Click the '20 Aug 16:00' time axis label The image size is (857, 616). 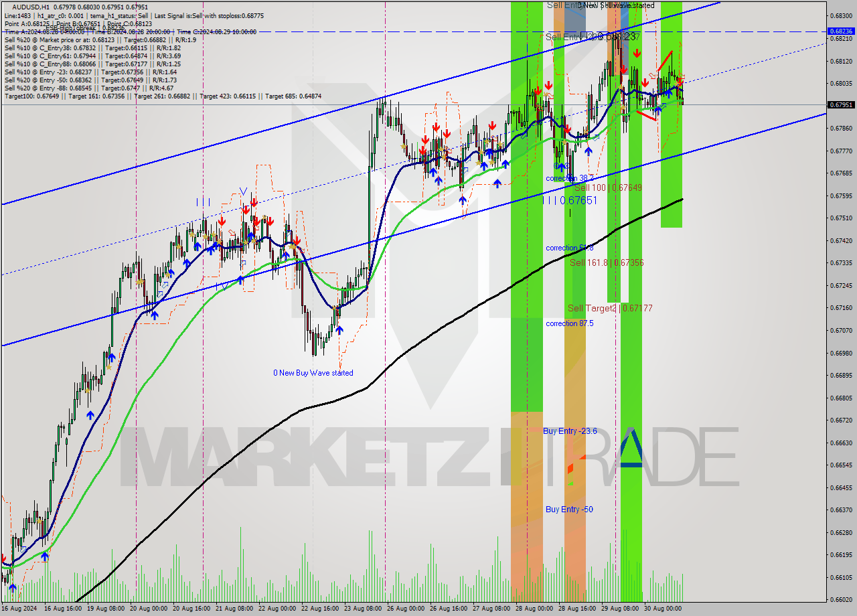(x=191, y=609)
